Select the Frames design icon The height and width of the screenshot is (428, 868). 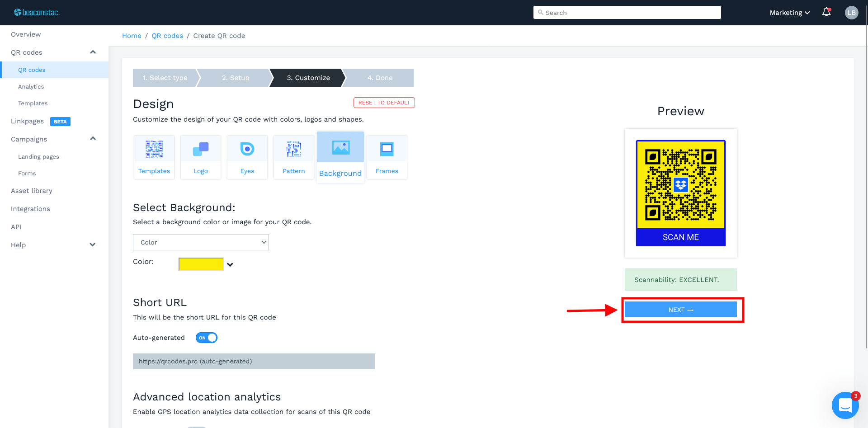[x=387, y=157]
